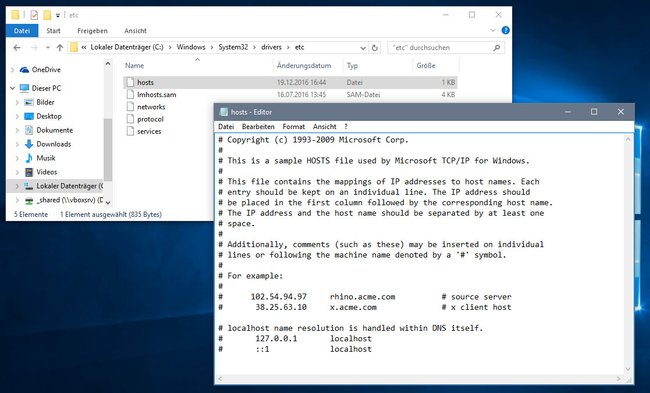Image resolution: width=650 pixels, height=393 pixels.
Task: Sort files by the Name column header
Action: pyautogui.click(x=135, y=66)
